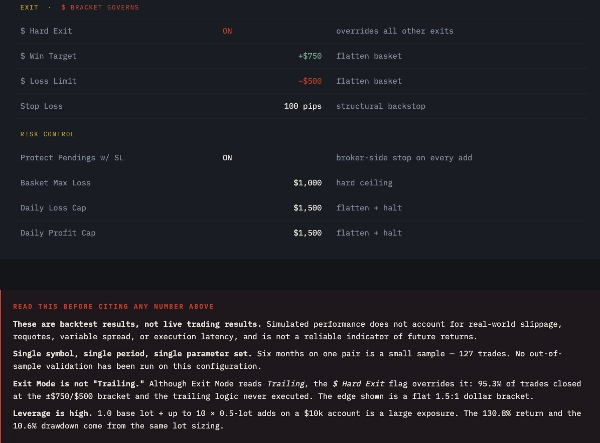Screen dimensions: 600x443
Task: Click the '$ Win Target' label
Action: click(48, 56)
